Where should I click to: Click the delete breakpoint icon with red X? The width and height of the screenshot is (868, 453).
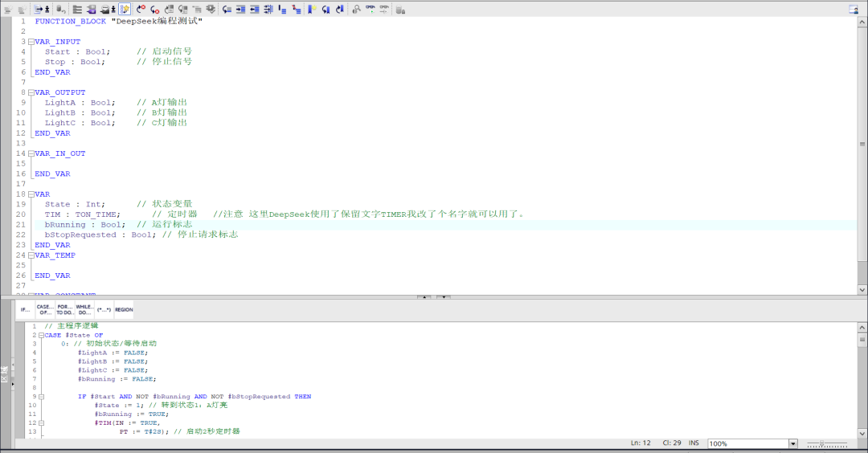(x=155, y=10)
